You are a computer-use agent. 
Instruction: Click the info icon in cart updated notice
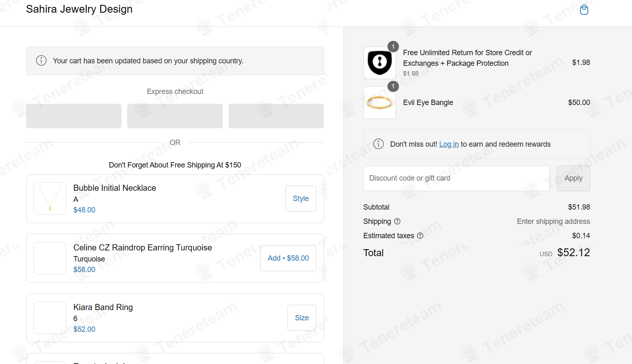pyautogui.click(x=41, y=60)
